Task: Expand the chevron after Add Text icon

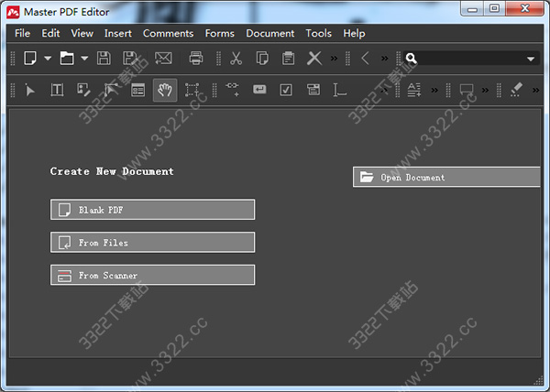Action: click(434, 91)
